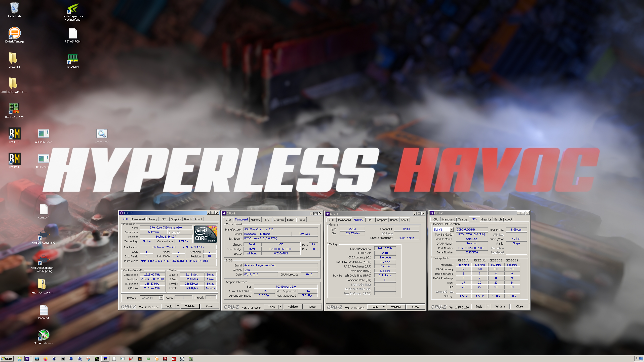Switch to Mainboard tab in first CPU-Z window
The width and height of the screenshot is (644, 362).
138,219
